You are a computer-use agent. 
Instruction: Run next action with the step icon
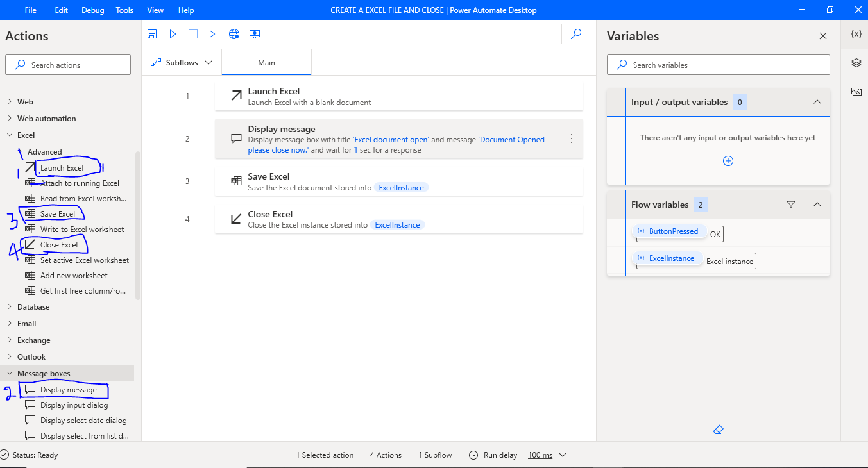[x=214, y=34]
